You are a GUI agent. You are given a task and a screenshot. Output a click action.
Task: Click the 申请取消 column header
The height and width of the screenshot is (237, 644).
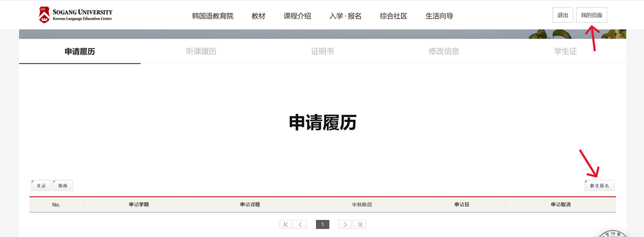[560, 205]
